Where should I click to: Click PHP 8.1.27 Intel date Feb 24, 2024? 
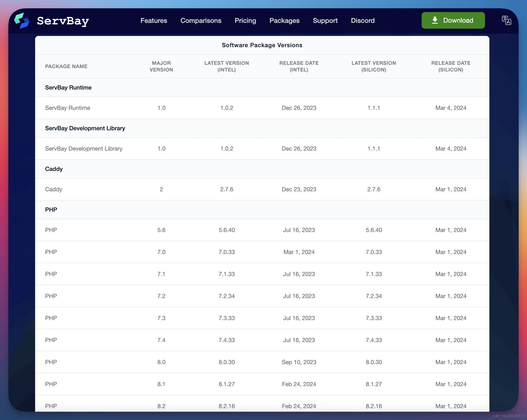(x=299, y=384)
